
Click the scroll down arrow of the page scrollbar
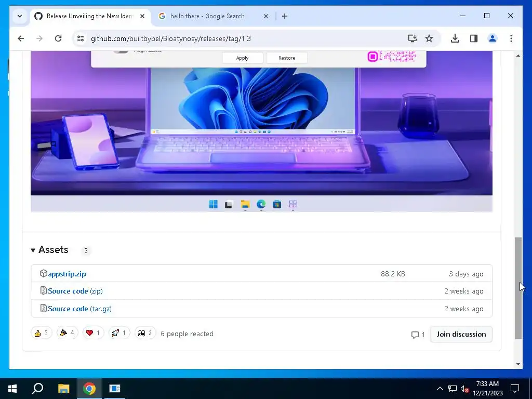pos(518,364)
